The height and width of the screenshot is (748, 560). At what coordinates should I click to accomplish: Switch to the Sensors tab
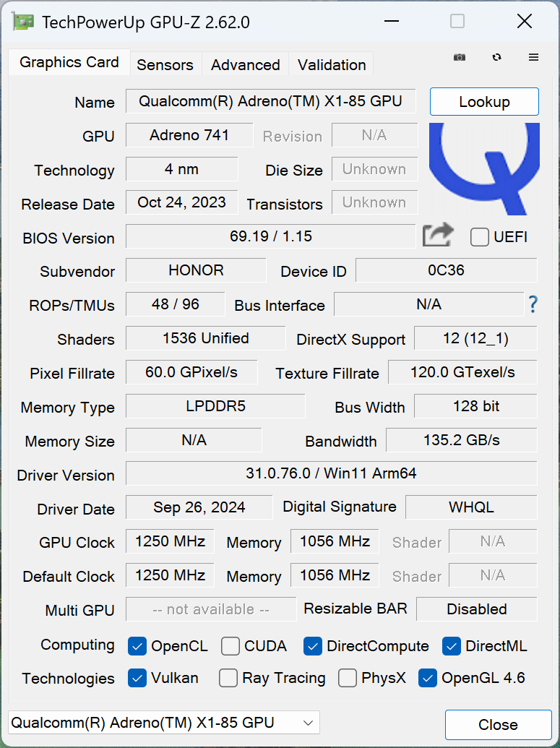(165, 64)
